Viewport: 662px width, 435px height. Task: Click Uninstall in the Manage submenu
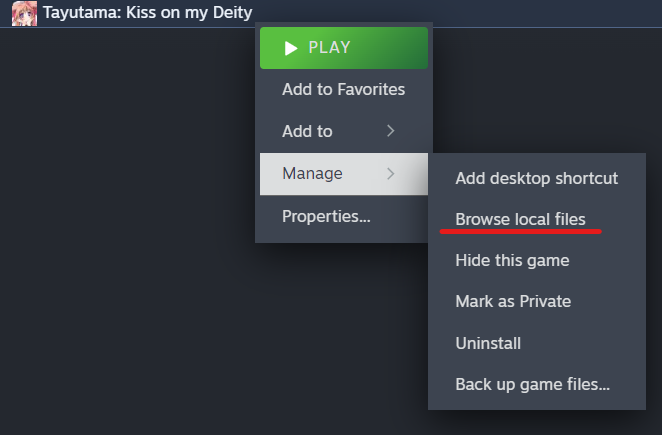[537, 343]
